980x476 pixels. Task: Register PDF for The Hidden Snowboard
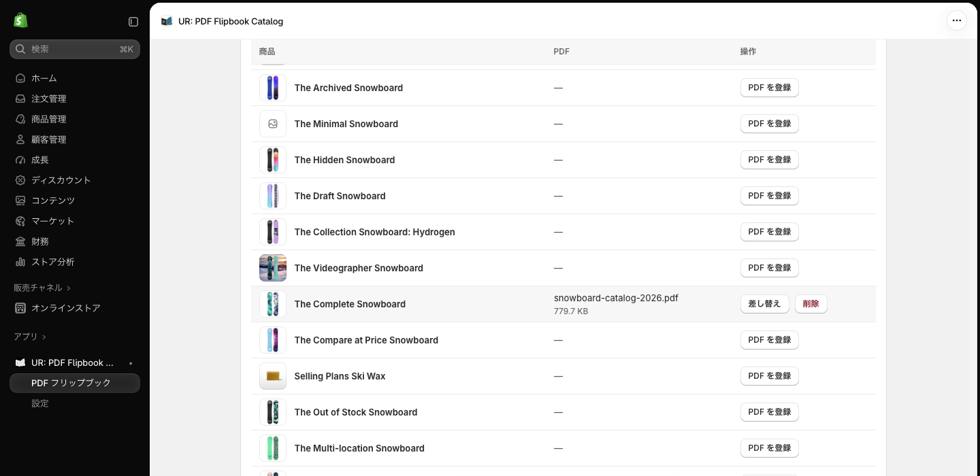coord(769,160)
